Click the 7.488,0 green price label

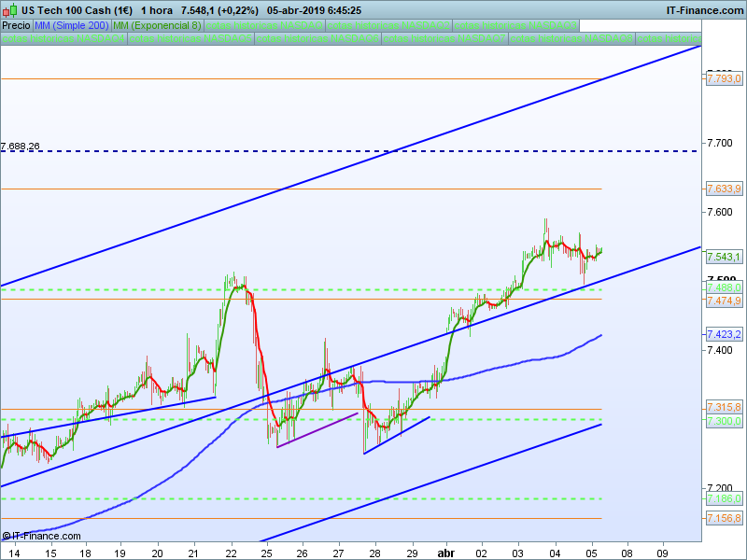(724, 287)
